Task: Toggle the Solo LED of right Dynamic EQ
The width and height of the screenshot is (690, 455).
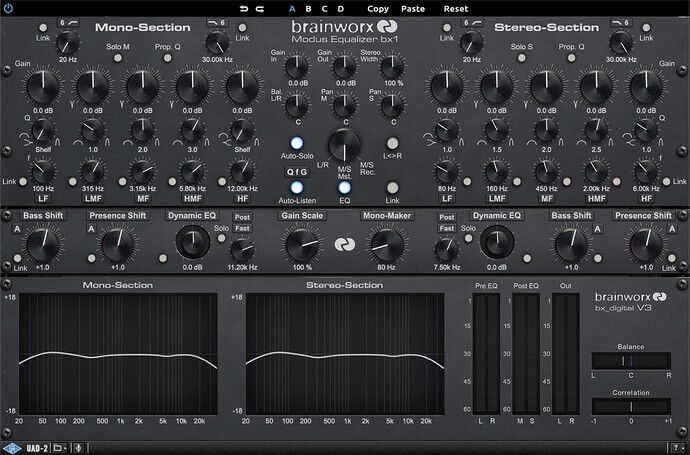Action: click(x=469, y=238)
